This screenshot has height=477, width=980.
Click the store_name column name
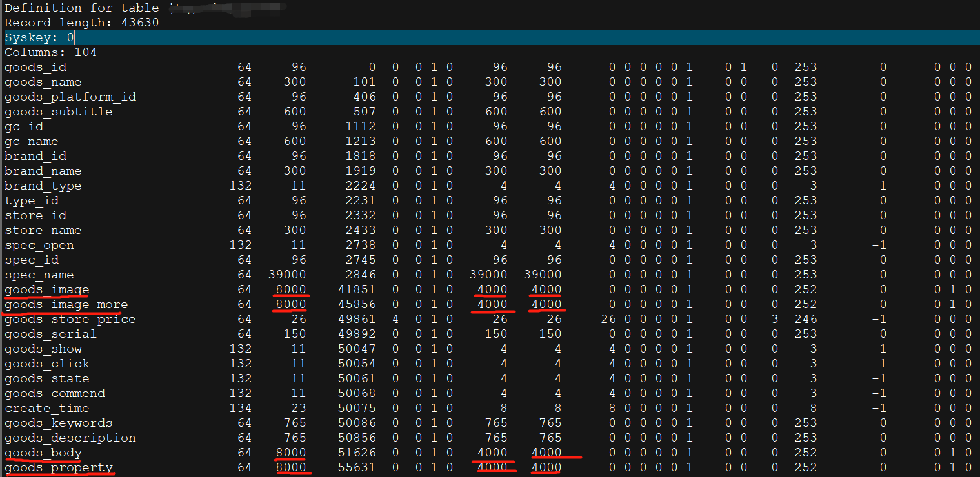tap(43, 231)
